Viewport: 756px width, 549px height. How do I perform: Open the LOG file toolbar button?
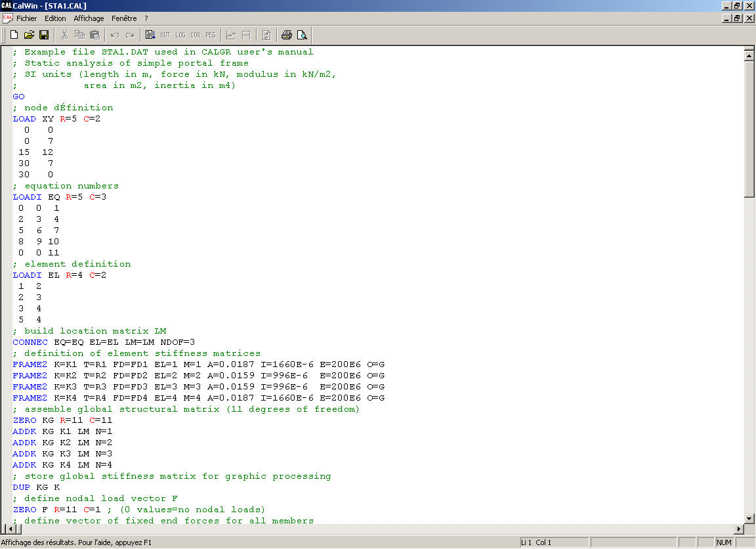coord(180,35)
